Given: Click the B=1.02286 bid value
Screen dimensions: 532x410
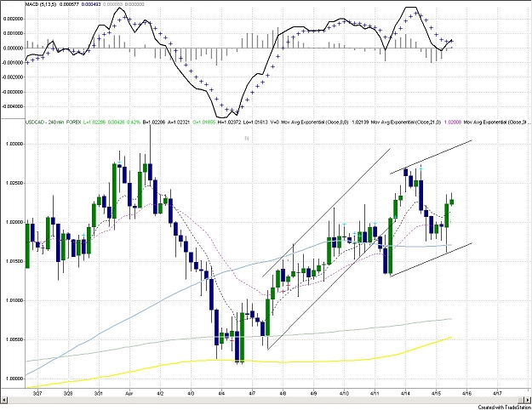Looking at the screenshot, I should coord(153,122).
